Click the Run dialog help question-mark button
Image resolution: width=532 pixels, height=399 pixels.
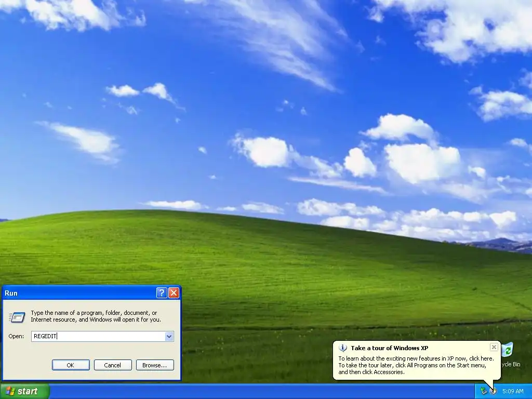162,293
